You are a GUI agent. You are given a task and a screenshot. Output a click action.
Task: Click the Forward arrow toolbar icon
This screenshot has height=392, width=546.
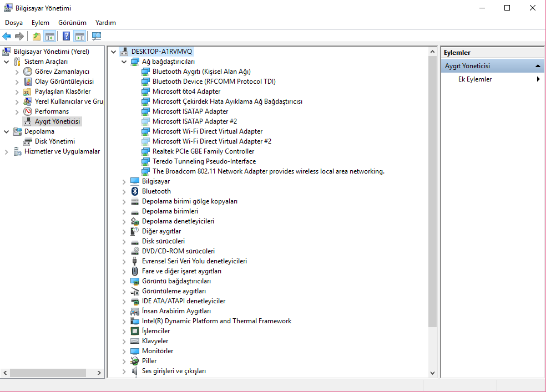point(19,36)
